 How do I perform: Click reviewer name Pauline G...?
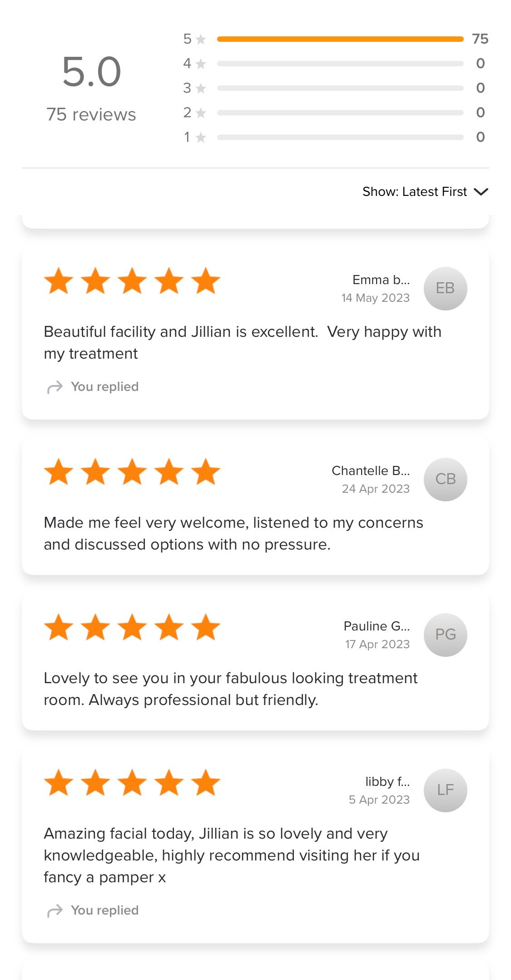point(376,626)
